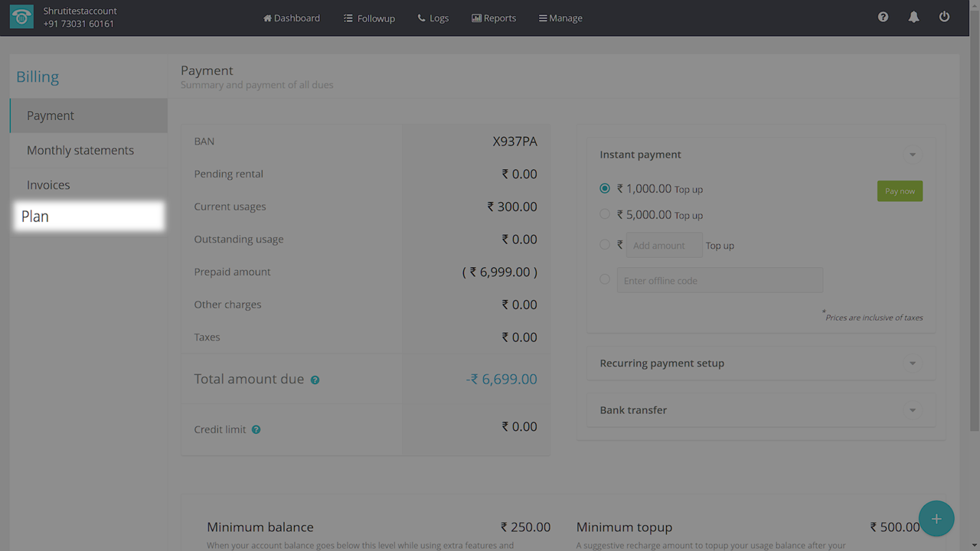This screenshot has height=551, width=980.
Task: Click the Enter offline code field
Action: coord(720,280)
